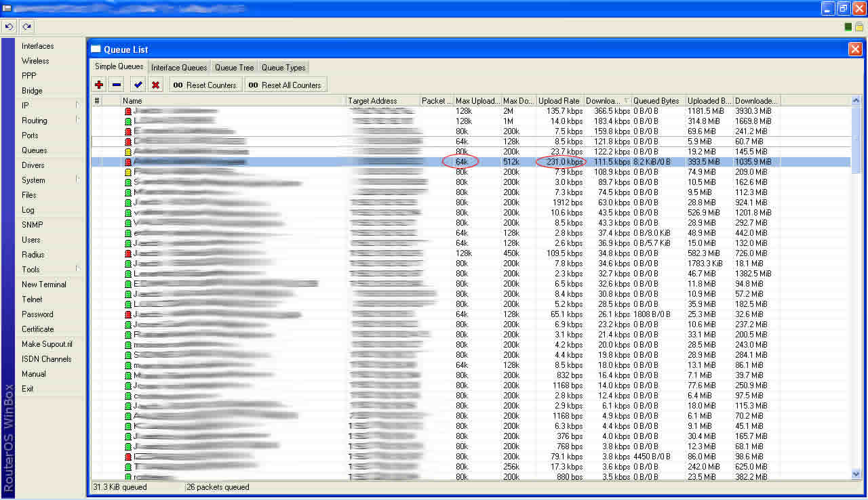Click the Redo arrow in the top toolbar
This screenshot has height=500, width=868.
pyautogui.click(x=26, y=27)
